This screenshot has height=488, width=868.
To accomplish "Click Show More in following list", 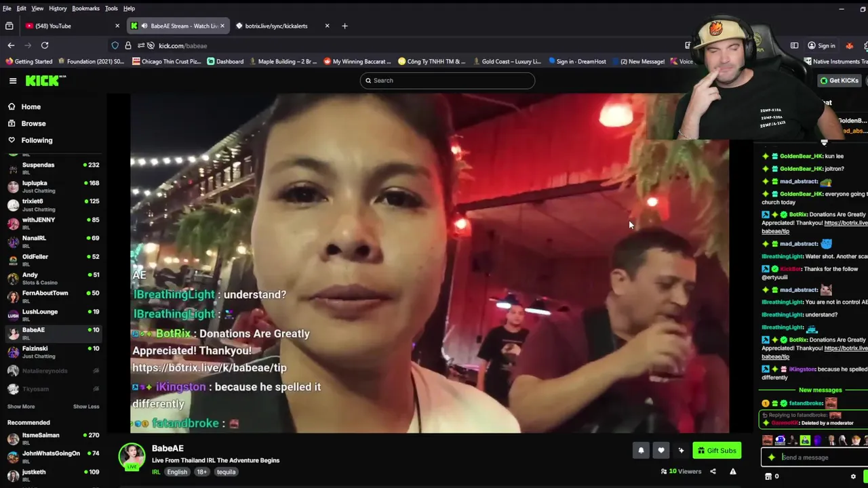I will [x=21, y=407].
